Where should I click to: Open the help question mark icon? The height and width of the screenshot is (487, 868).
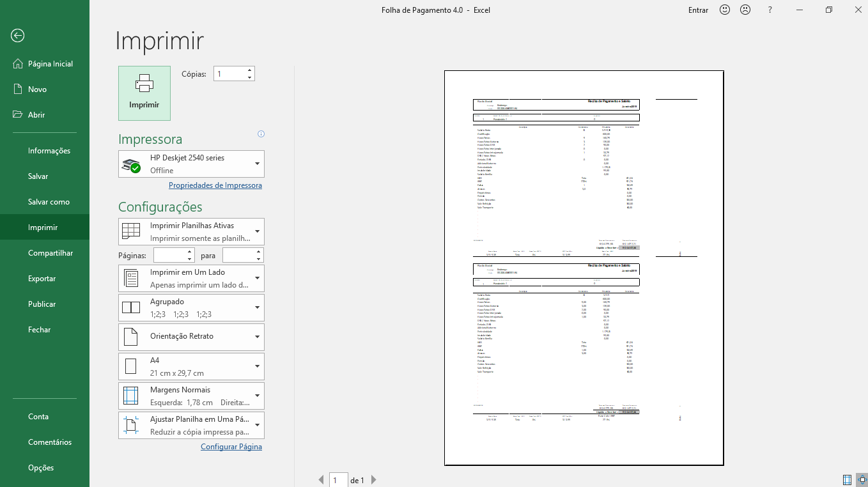tap(770, 10)
